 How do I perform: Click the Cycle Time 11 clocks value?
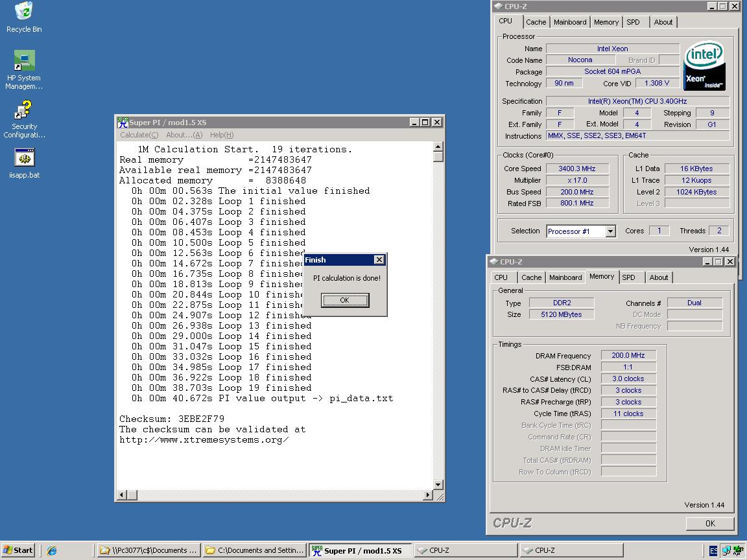click(x=628, y=414)
